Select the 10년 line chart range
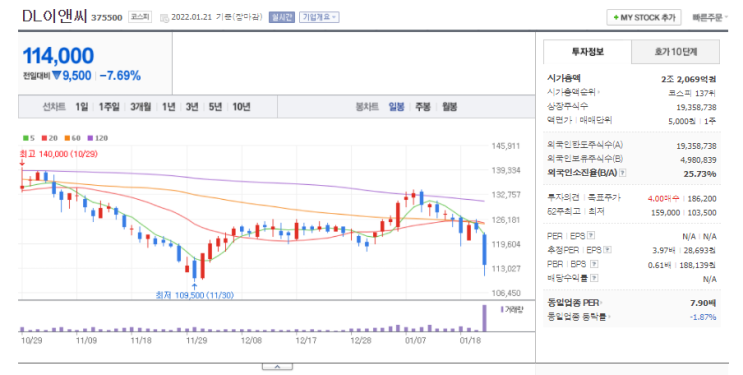Viewport: 743px width, 375px height. [241, 107]
